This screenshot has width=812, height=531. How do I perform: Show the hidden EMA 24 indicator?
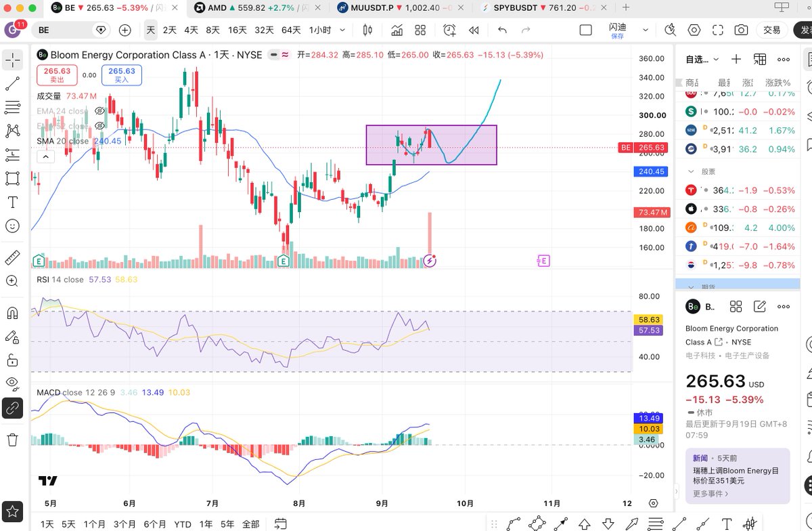click(x=99, y=111)
